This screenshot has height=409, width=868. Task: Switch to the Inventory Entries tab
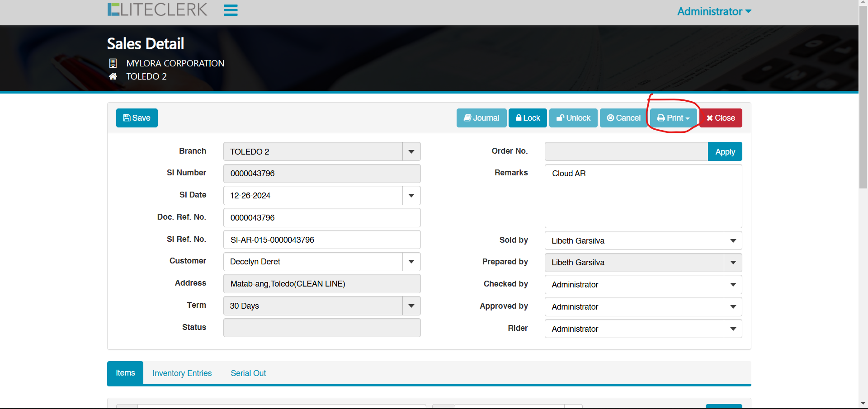click(182, 373)
